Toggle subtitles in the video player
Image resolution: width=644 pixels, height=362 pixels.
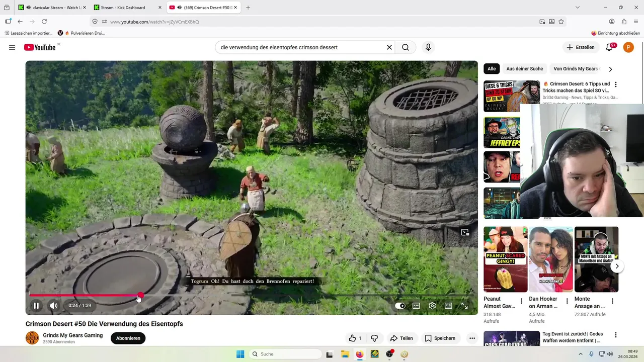coord(416,305)
